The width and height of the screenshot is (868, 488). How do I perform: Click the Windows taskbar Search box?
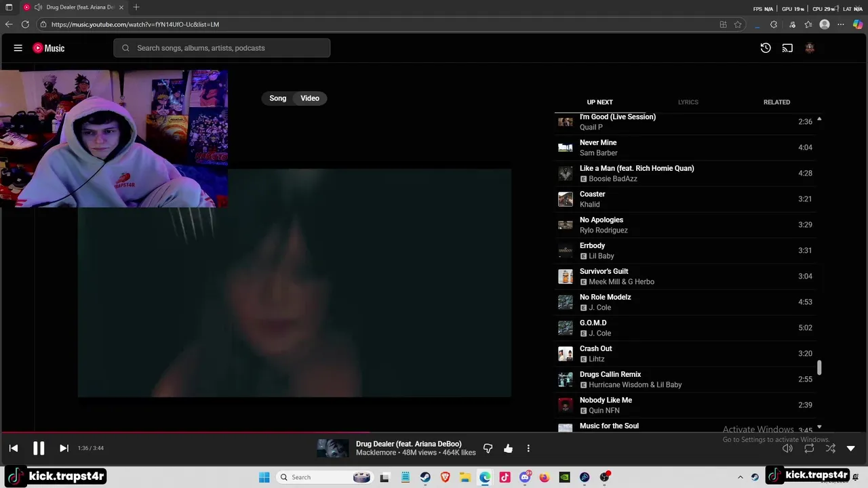(x=325, y=477)
